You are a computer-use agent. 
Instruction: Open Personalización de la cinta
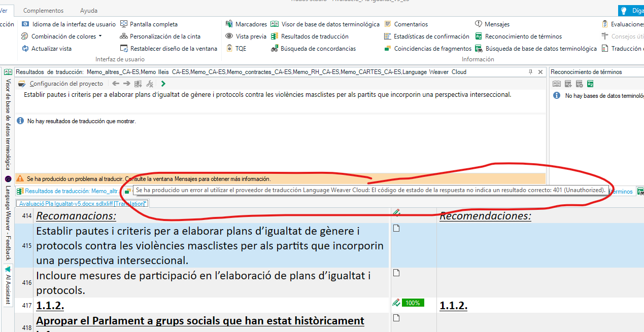(160, 36)
